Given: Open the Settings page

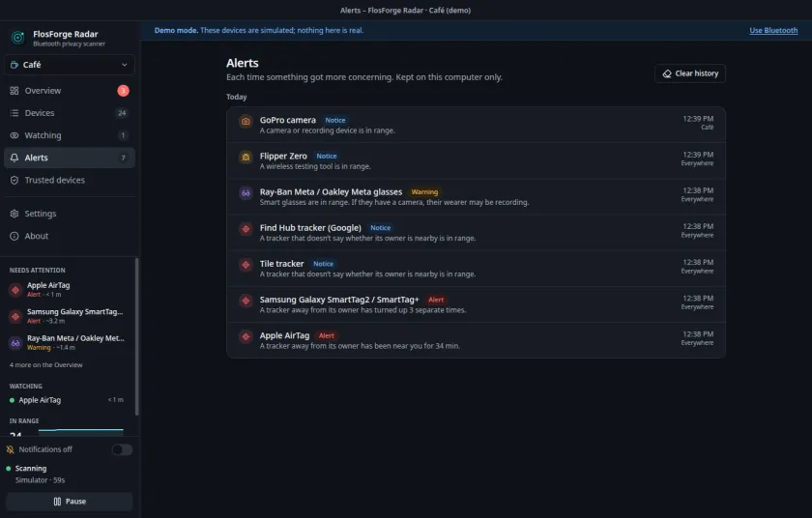Looking at the screenshot, I should [x=70, y=214].
